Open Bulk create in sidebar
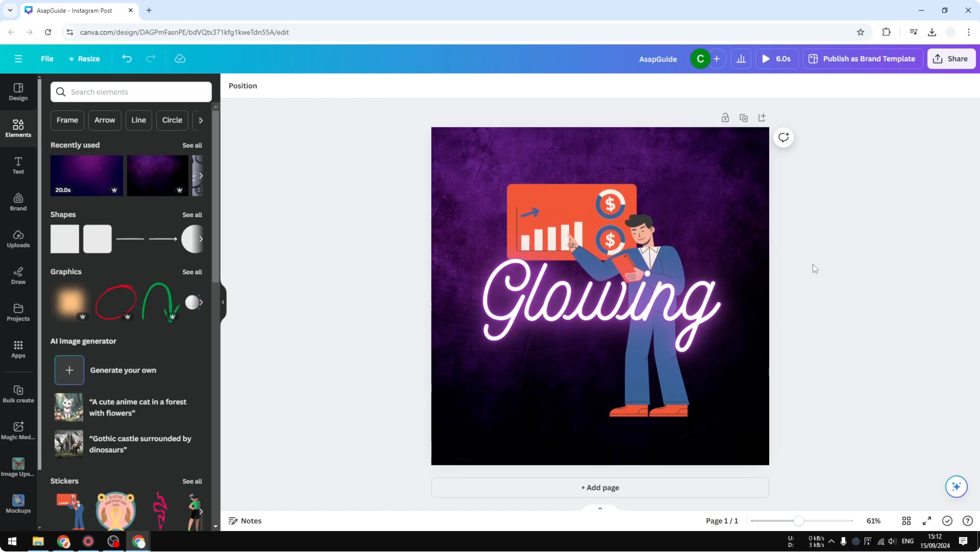 18,395
